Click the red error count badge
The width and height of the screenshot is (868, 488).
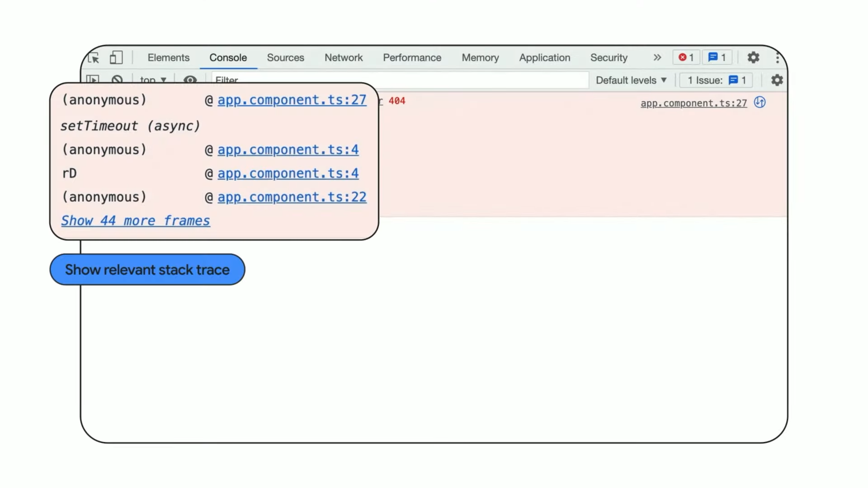pos(686,57)
